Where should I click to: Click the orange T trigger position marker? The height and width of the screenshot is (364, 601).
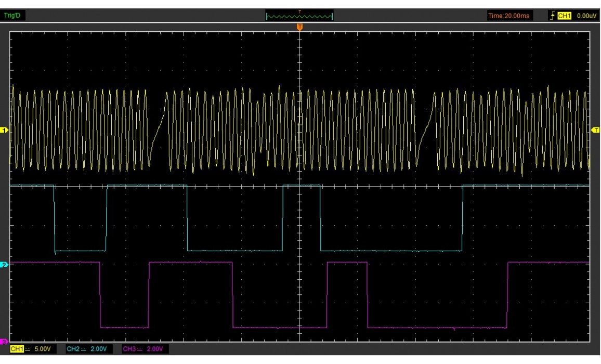(x=299, y=27)
